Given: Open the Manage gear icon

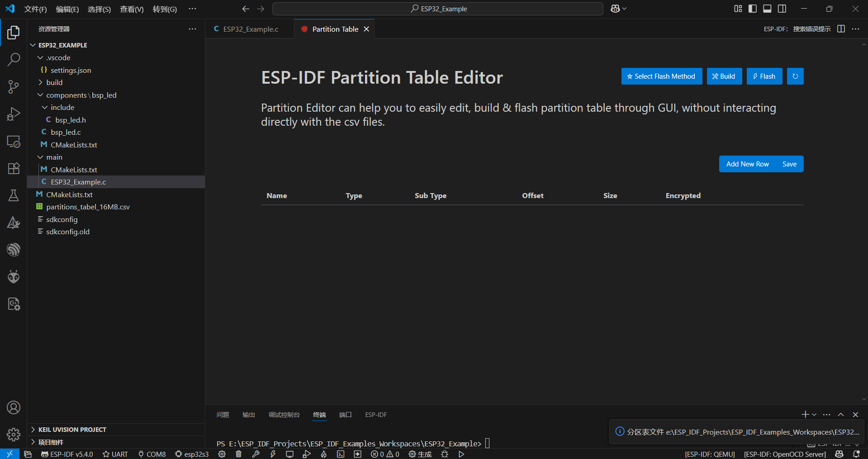Looking at the screenshot, I should (x=14, y=435).
